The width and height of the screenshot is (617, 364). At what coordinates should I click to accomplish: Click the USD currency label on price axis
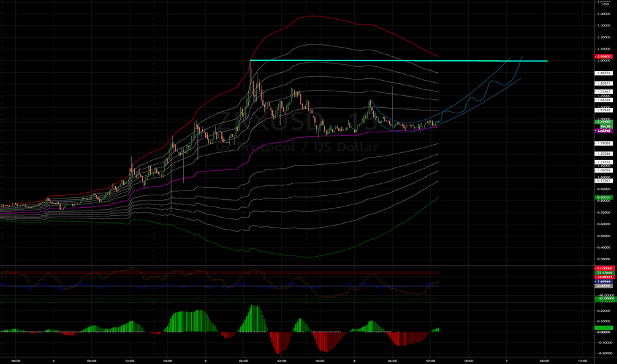point(605,3)
